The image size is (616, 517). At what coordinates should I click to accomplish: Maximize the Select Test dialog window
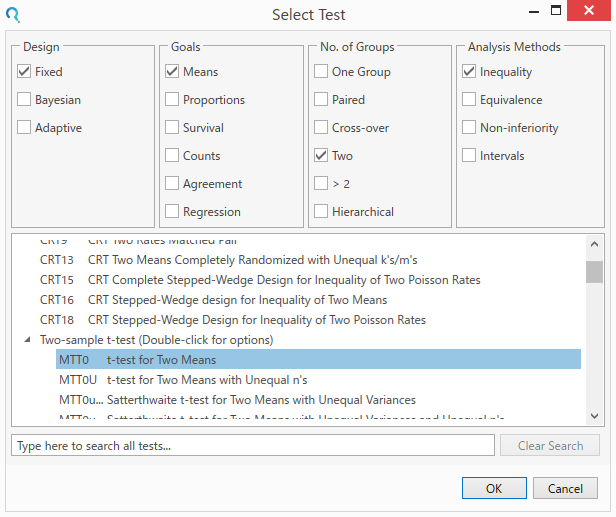555,14
